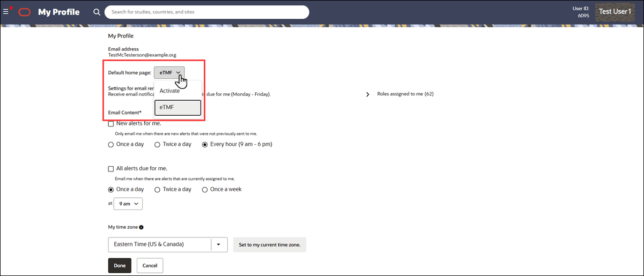Select Once a day for new alerts

[x=111, y=144]
